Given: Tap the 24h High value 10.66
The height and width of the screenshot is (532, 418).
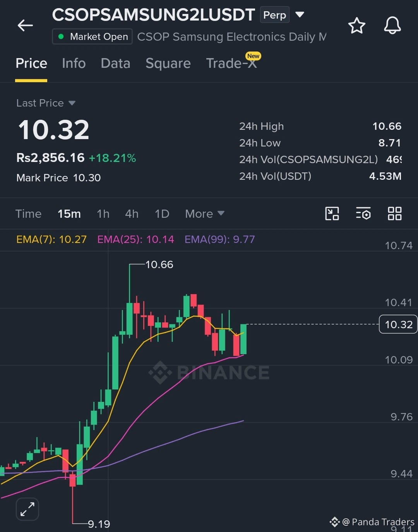Looking at the screenshot, I should [x=387, y=126].
